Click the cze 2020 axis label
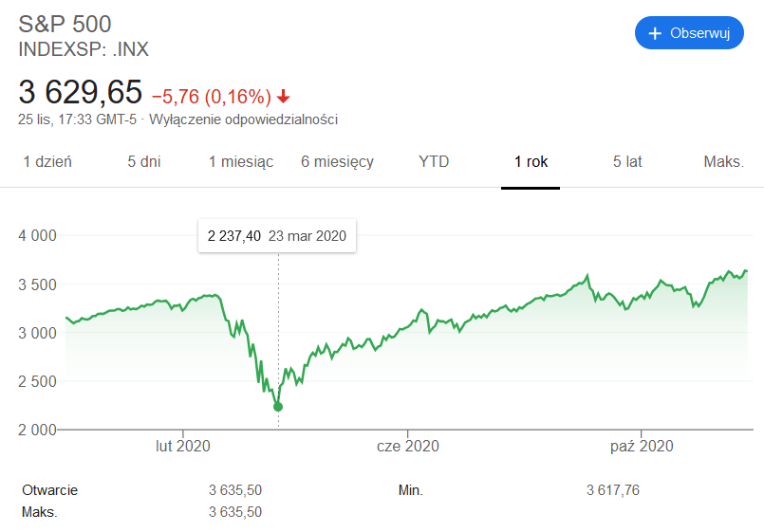The image size is (764, 532). pyautogui.click(x=407, y=446)
